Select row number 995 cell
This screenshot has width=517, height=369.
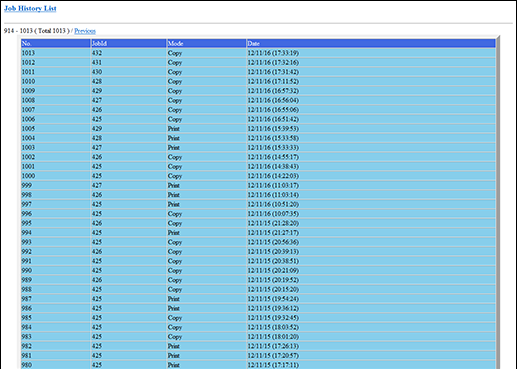[x=55, y=223]
